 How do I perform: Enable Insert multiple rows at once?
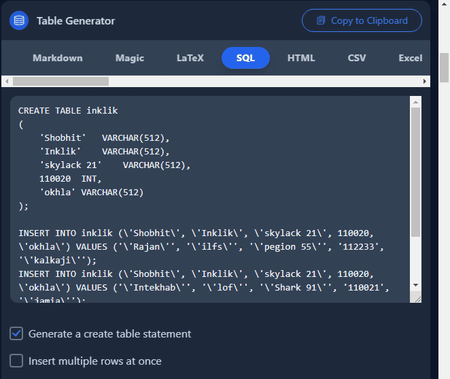[16, 361]
